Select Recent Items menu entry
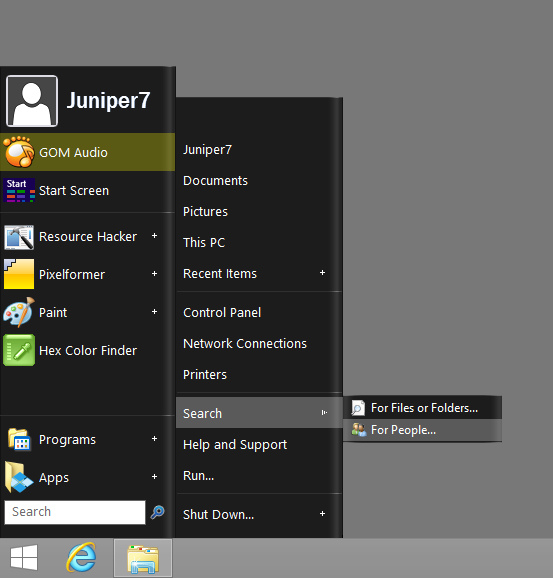 (x=259, y=274)
